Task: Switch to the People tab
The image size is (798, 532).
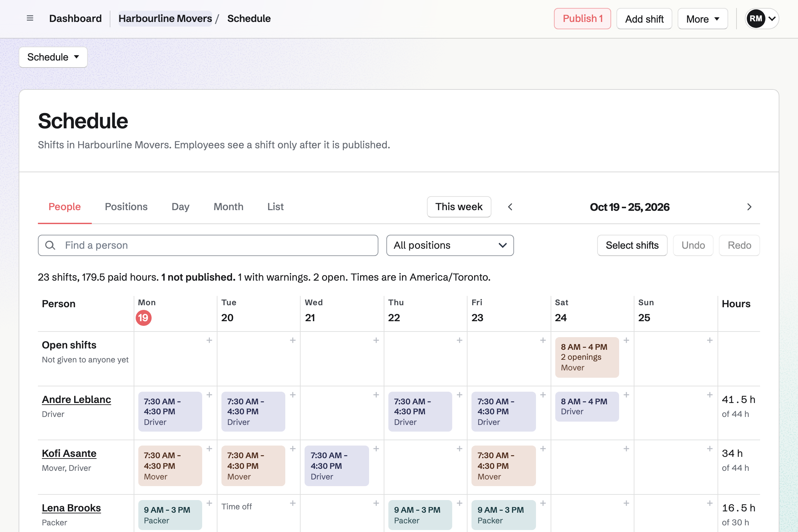Action: pyautogui.click(x=65, y=206)
